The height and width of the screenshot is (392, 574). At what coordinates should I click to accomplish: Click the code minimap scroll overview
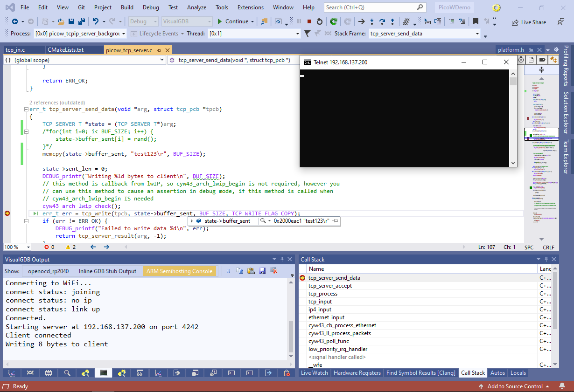point(541,158)
